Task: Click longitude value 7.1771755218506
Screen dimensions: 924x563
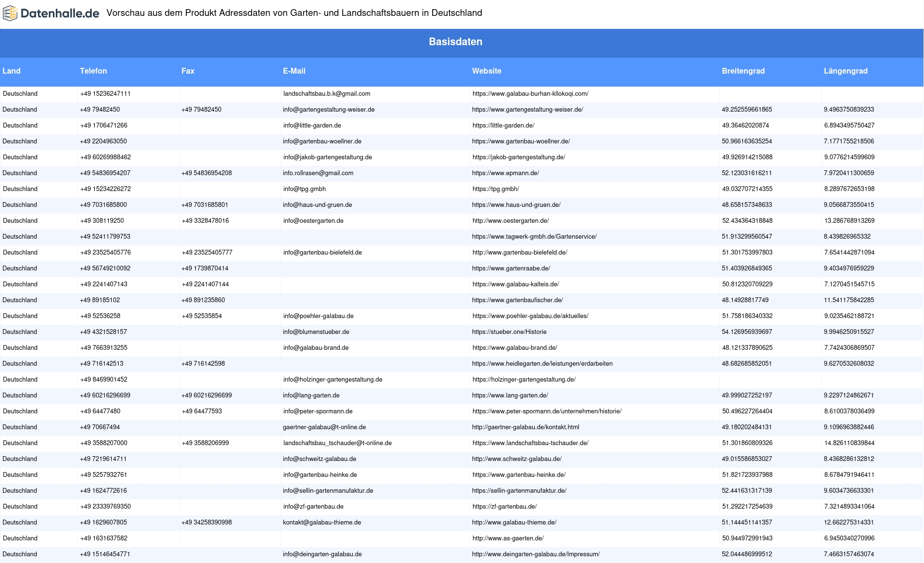Action: click(x=849, y=141)
